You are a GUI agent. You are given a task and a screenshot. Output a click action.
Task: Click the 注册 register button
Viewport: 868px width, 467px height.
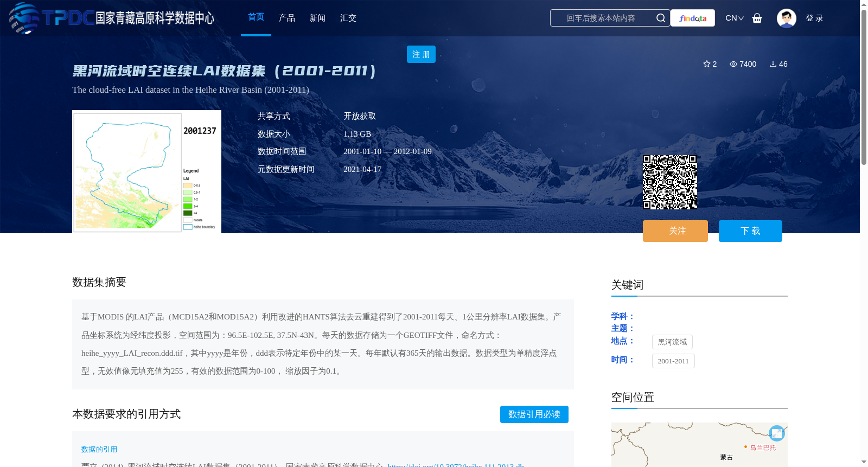point(421,54)
